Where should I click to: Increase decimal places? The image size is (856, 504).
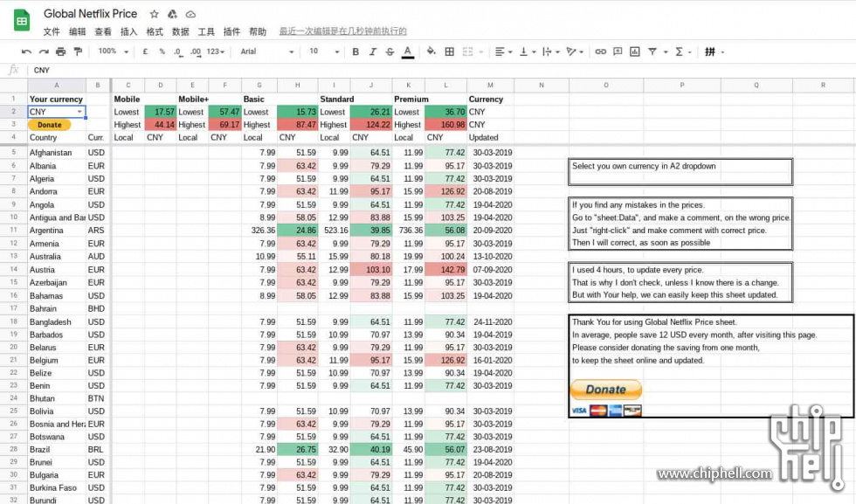click(x=196, y=52)
